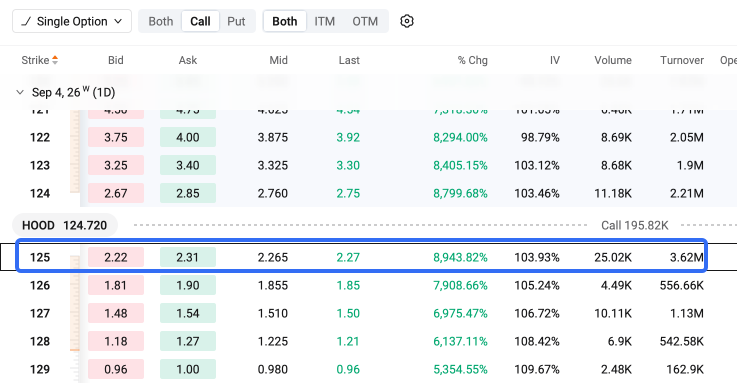Click bid price 0.96 for strike 129
Viewport: 737px width, 383px height.
pyautogui.click(x=116, y=369)
